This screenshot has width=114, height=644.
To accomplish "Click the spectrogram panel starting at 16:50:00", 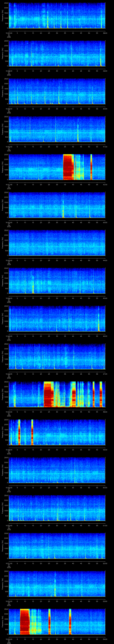I will (x=57, y=508).
